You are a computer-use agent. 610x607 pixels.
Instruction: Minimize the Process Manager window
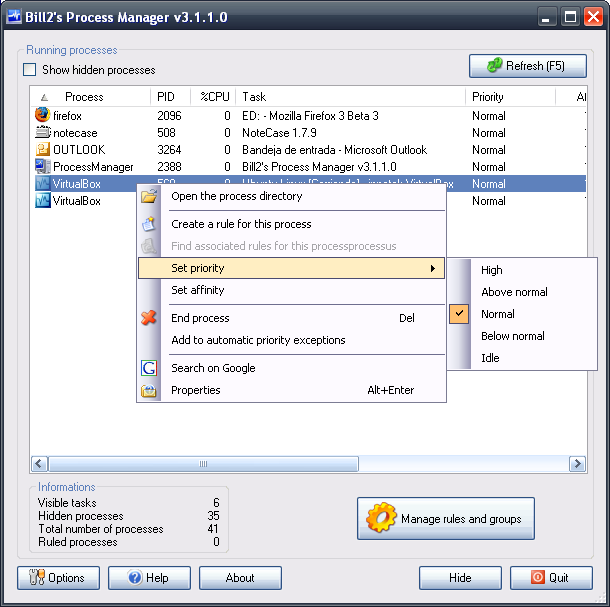[546, 18]
